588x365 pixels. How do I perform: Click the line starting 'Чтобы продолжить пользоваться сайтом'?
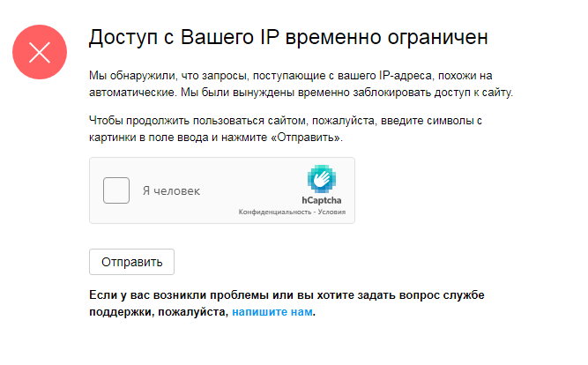[x=286, y=121]
